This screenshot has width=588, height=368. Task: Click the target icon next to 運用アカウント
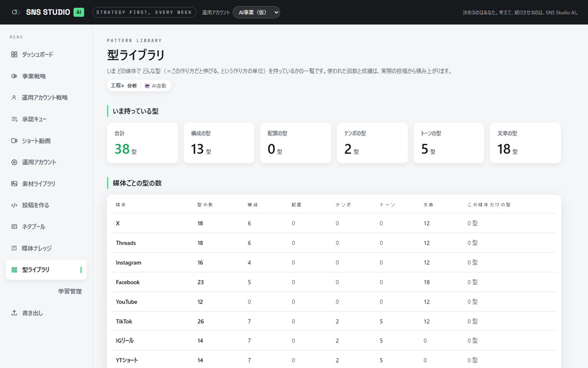coord(14,162)
